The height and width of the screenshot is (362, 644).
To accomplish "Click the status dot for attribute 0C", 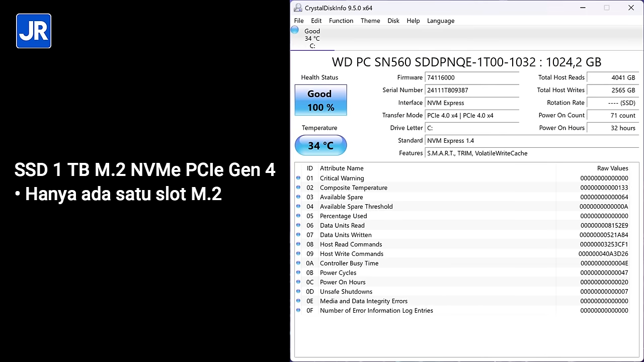I will point(298,282).
